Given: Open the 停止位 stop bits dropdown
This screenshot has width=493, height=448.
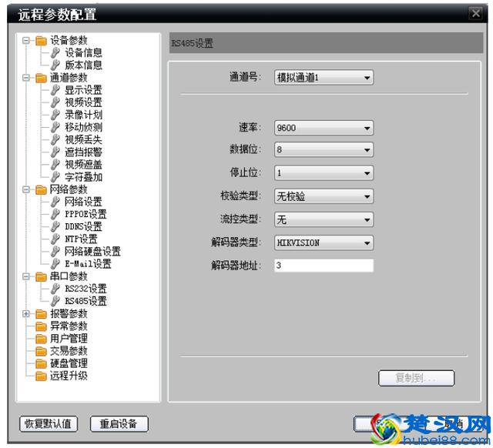Looking at the screenshot, I should pyautogui.click(x=324, y=172).
